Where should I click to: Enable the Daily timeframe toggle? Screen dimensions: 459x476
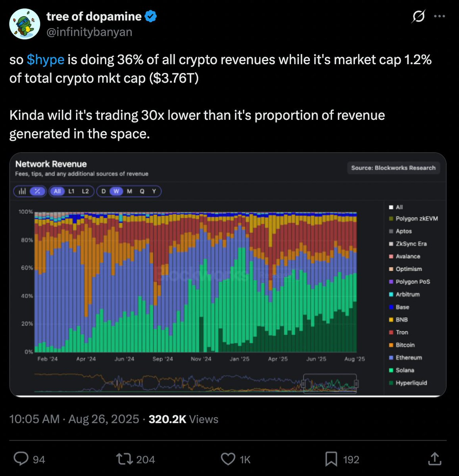(103, 191)
